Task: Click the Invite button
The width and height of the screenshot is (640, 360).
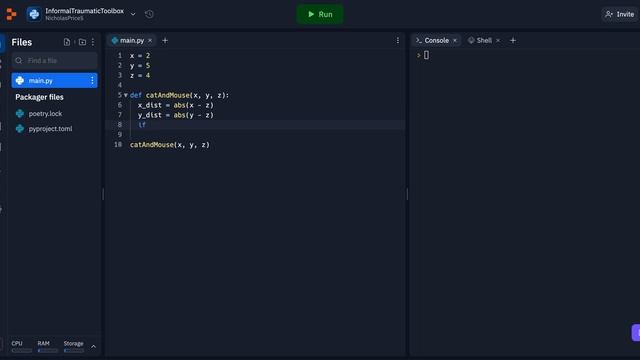Action: point(620,14)
